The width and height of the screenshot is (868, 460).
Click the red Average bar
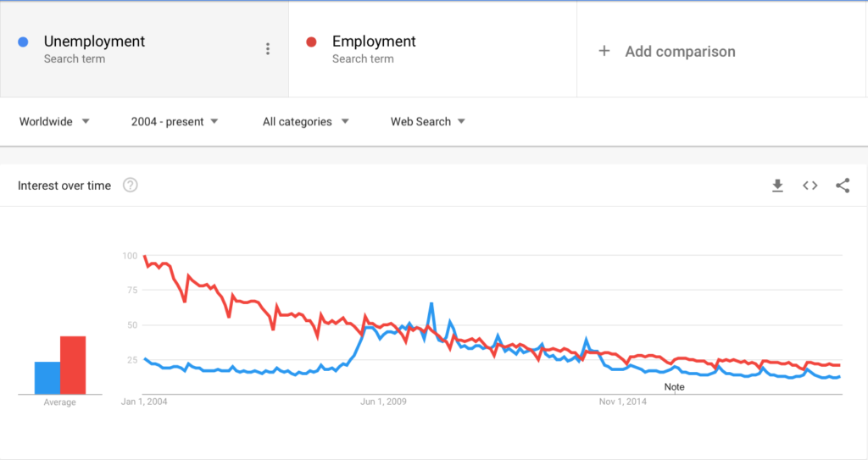coord(73,365)
